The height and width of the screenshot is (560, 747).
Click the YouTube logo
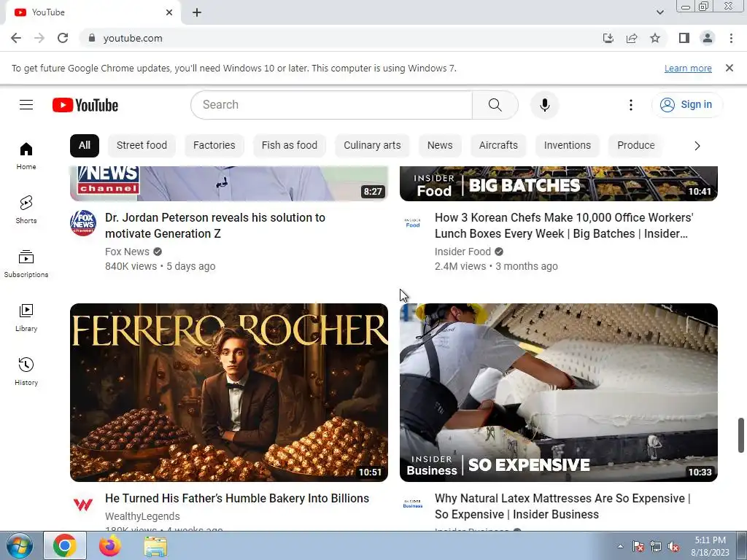pos(85,105)
